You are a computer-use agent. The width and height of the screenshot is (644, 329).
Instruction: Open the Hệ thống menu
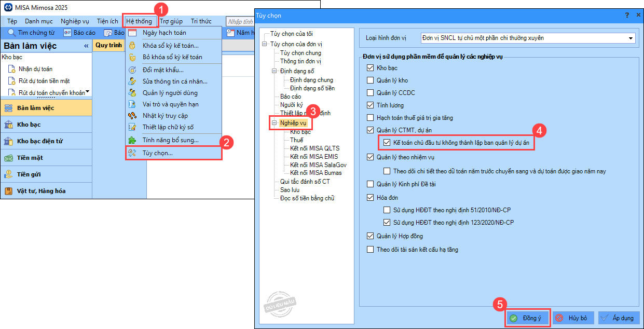139,21
